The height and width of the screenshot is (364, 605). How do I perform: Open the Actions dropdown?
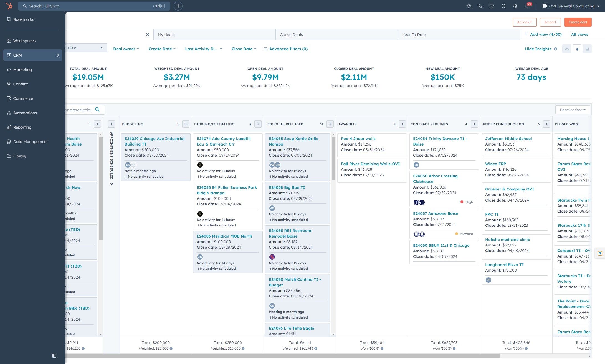(524, 22)
